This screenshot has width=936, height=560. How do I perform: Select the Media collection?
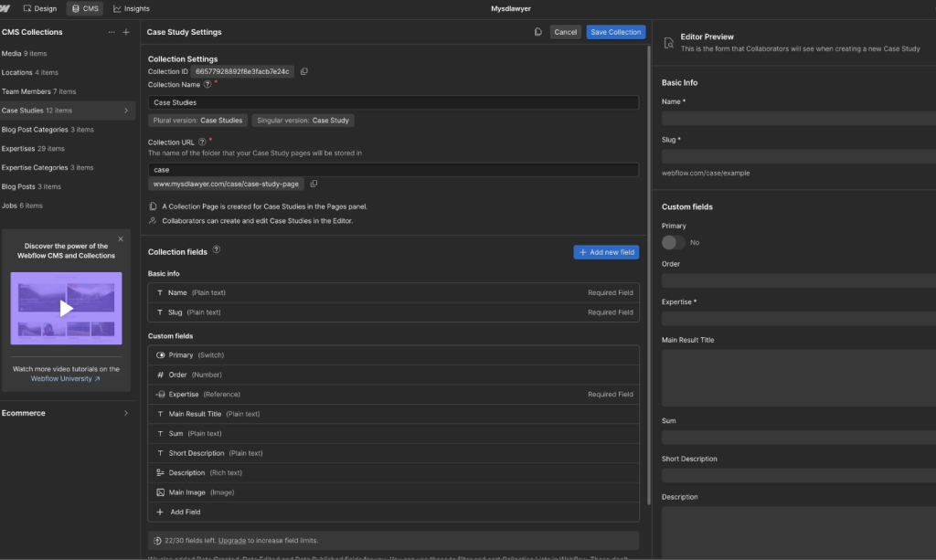tap(68, 54)
